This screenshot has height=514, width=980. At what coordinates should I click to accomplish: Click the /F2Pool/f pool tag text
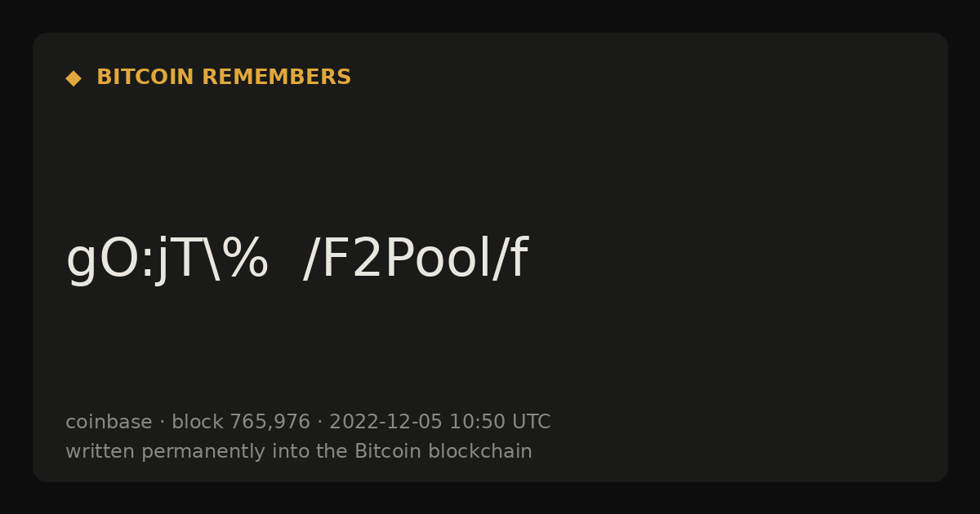click(x=415, y=259)
